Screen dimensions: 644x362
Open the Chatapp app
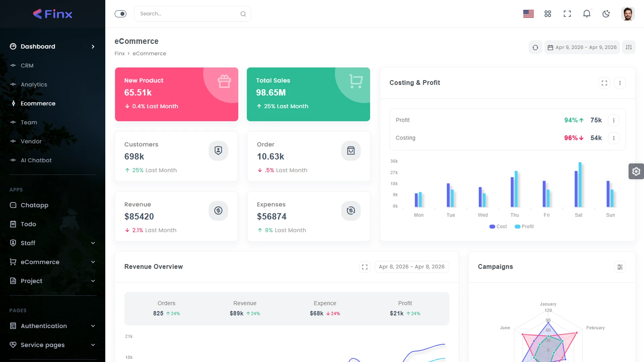[34, 205]
